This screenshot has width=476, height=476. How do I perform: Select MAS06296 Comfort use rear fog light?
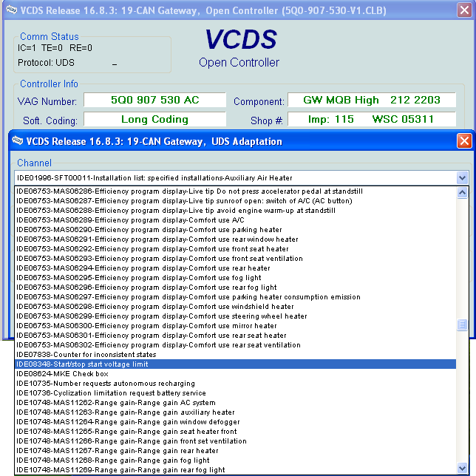[x=235, y=288]
